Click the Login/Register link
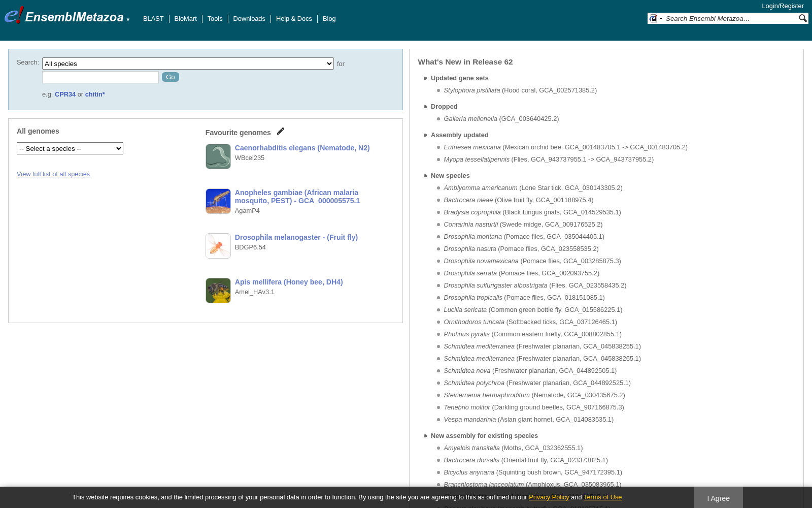Image resolution: width=812 pixels, height=508 pixels. pyautogui.click(x=783, y=6)
